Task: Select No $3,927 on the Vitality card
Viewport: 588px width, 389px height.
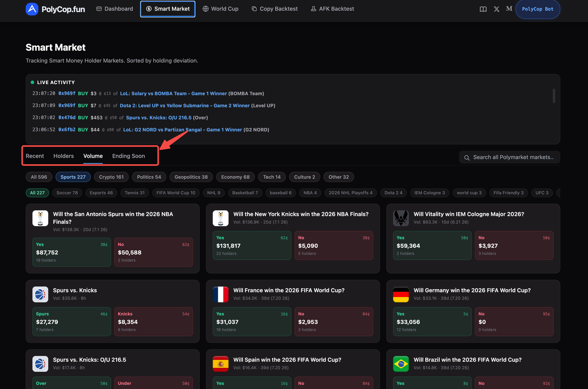Action: coord(514,246)
